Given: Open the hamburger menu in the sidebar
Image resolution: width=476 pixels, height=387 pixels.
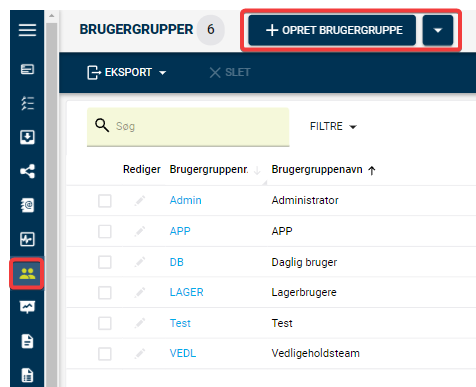Looking at the screenshot, I should click(x=27, y=30).
